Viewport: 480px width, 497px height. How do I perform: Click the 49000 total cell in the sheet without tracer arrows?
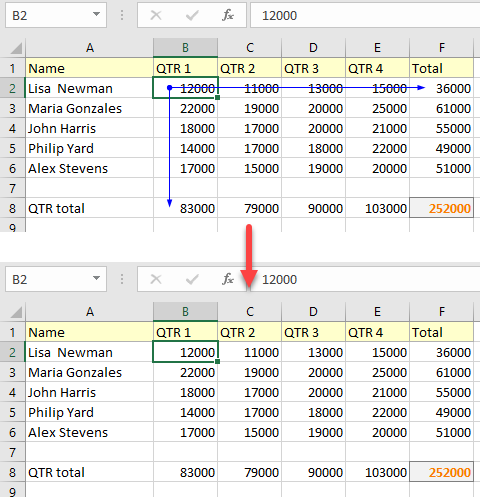tap(442, 412)
